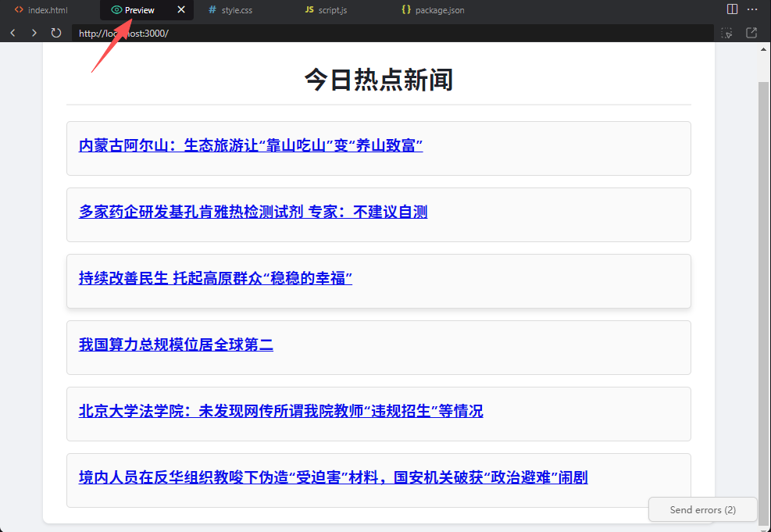Open the script.js tab
771x532 pixels.
point(326,10)
